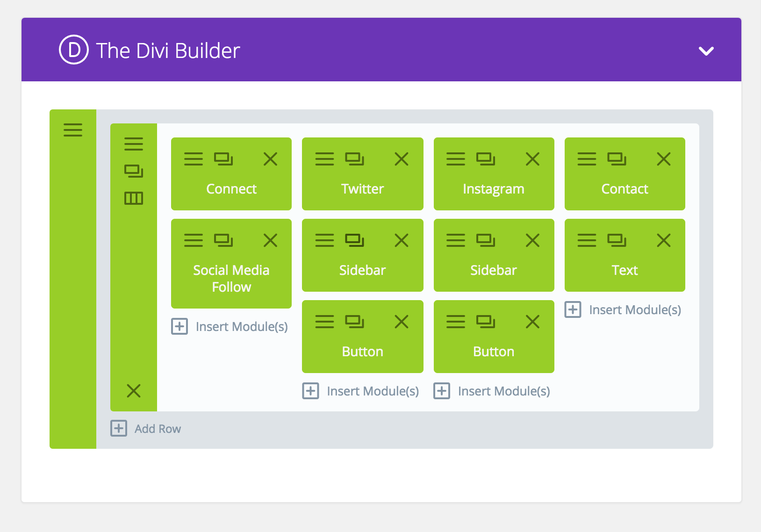761x532 pixels.
Task: Open section settings hamburger icon
Action: point(73,129)
